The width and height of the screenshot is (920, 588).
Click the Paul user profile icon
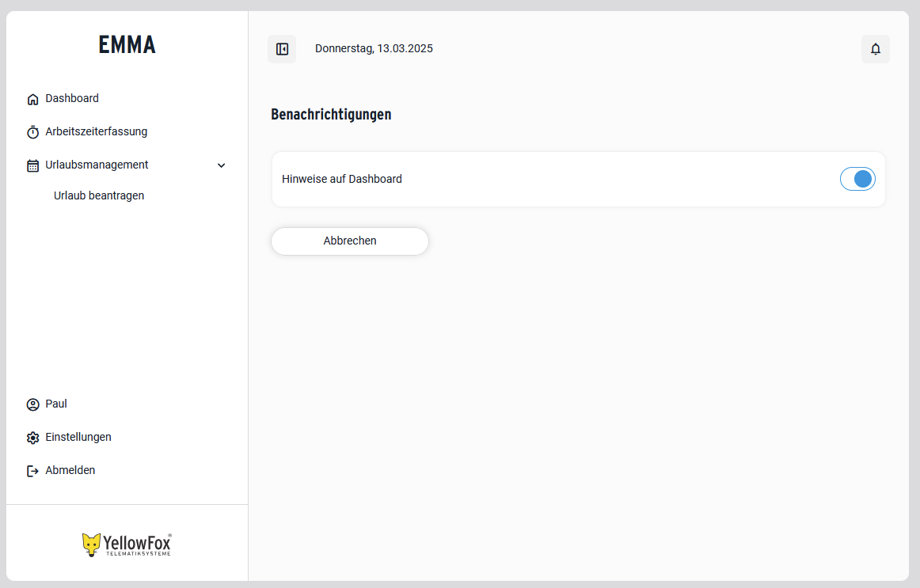[33, 404]
